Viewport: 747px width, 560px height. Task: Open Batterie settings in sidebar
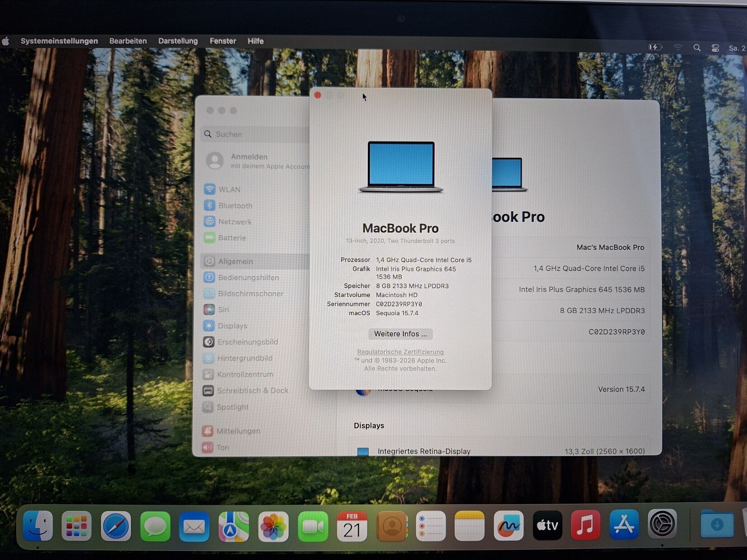(x=232, y=238)
